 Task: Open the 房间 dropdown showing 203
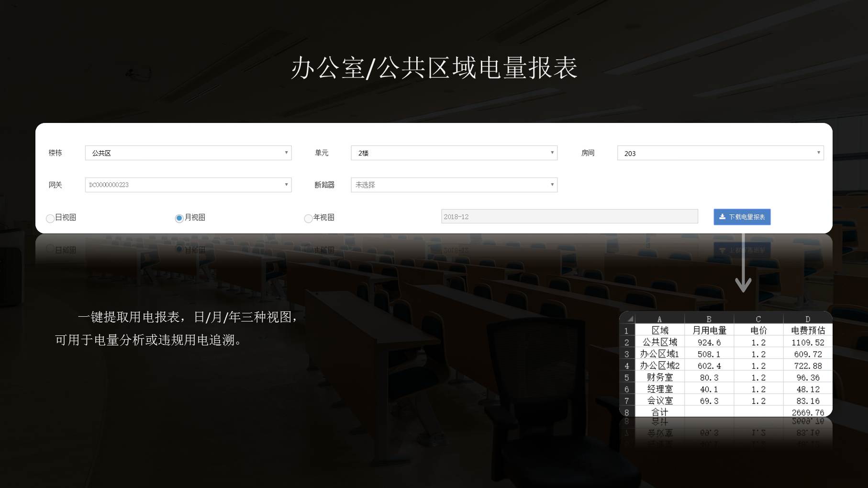coord(720,153)
